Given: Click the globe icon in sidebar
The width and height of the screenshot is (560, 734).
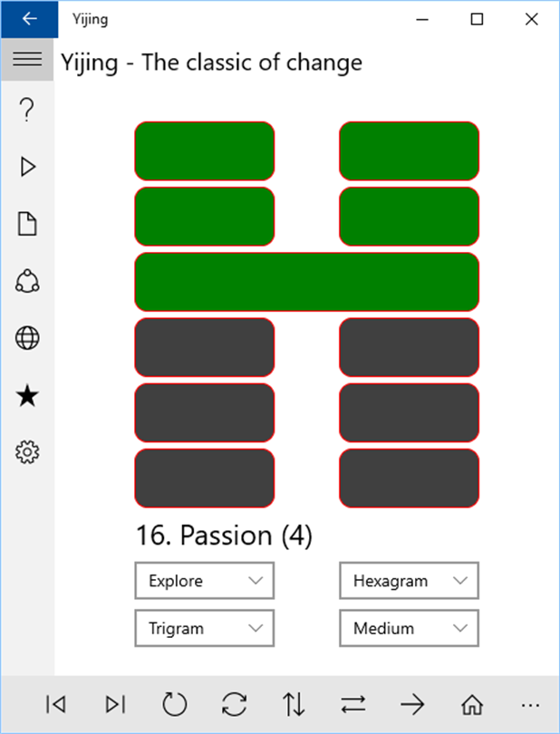Looking at the screenshot, I should (x=27, y=338).
